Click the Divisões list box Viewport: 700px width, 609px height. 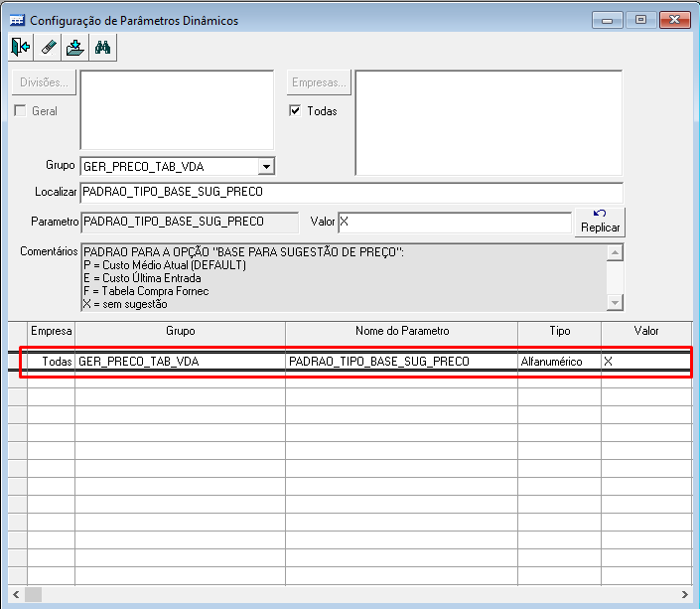pyautogui.click(x=177, y=110)
